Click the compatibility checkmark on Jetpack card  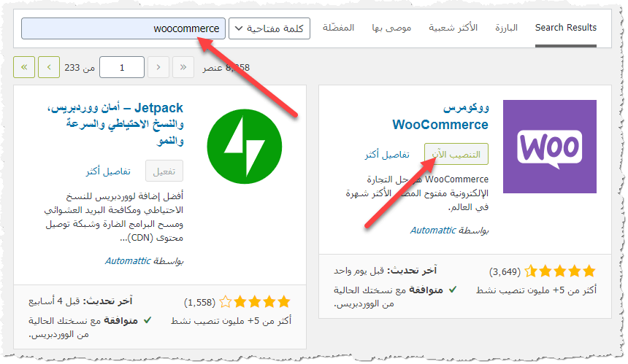148,320
